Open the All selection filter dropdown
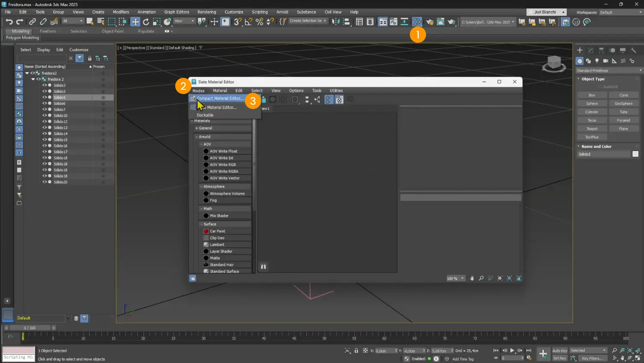Viewport: 644px width, 363px height. point(73,21)
